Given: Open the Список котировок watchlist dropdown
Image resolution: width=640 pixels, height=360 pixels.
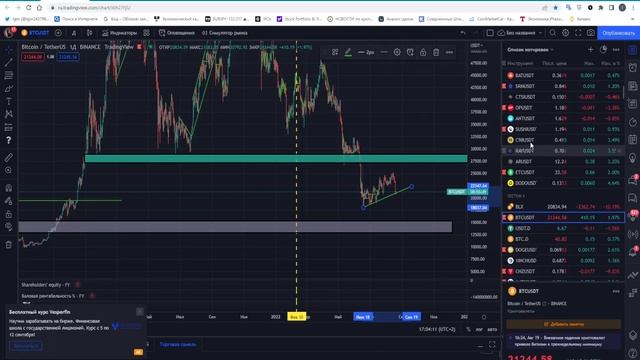Looking at the screenshot, I should click(x=530, y=50).
